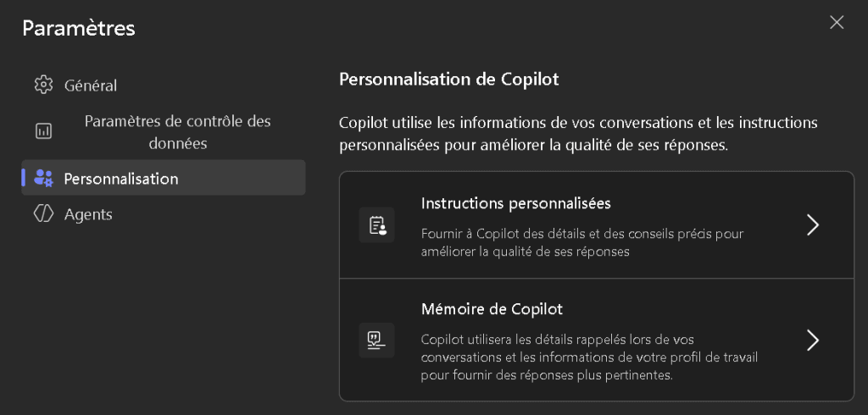This screenshot has height=415, width=868.
Task: Open the Général settings tab
Action: 91,86
